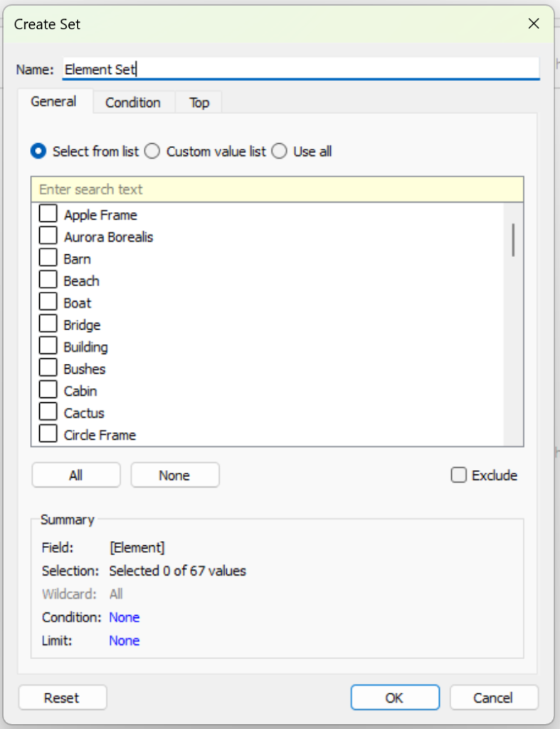560x729 pixels.
Task: Choose the Custom value list option
Action: click(152, 151)
